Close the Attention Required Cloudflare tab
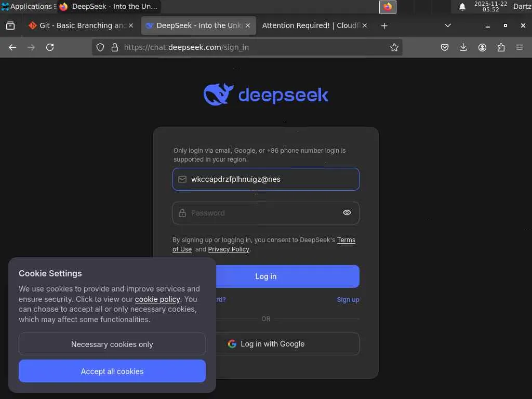532x399 pixels. point(365,25)
